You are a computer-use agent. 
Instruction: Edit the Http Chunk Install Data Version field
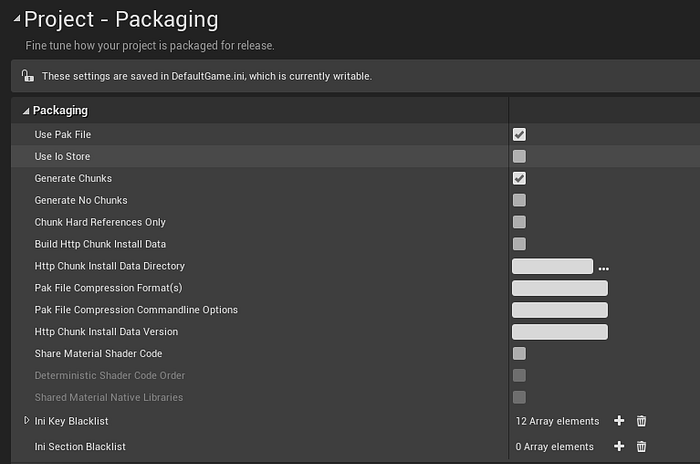(x=559, y=332)
